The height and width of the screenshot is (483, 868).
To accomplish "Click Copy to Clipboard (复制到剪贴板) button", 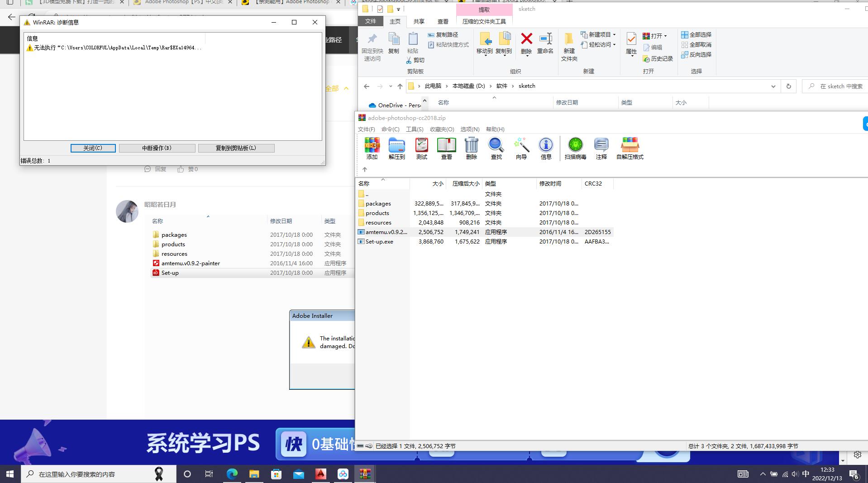I will [x=236, y=148].
